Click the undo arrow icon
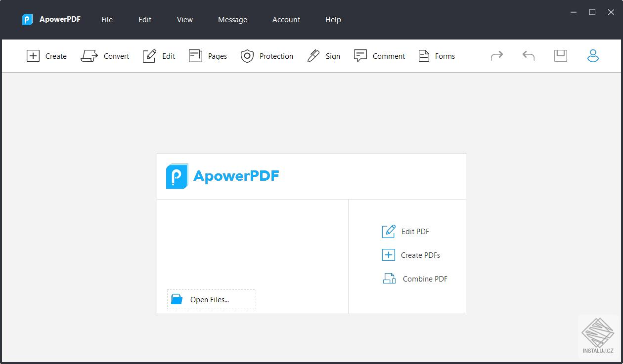The image size is (623, 364). coord(529,56)
